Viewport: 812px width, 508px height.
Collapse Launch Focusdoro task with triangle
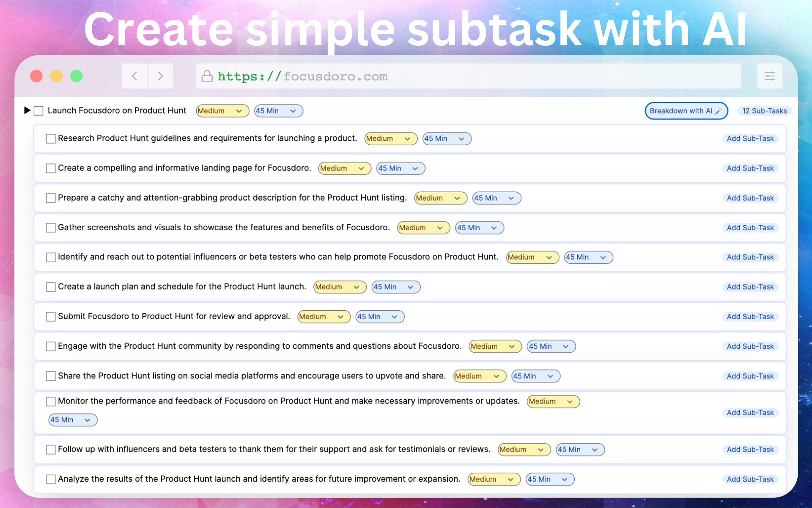pyautogui.click(x=27, y=110)
